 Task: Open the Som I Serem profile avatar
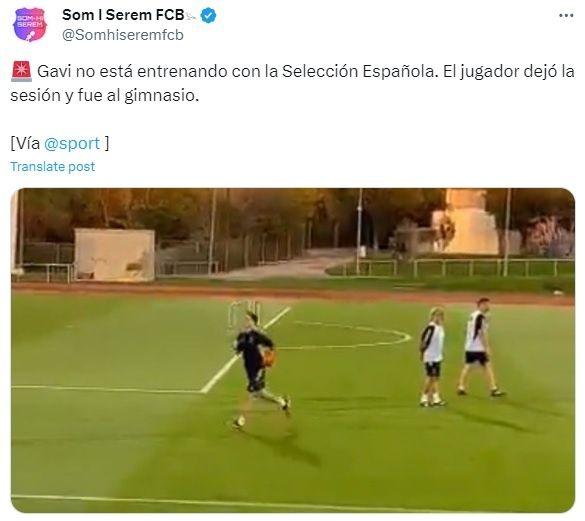coord(29,25)
